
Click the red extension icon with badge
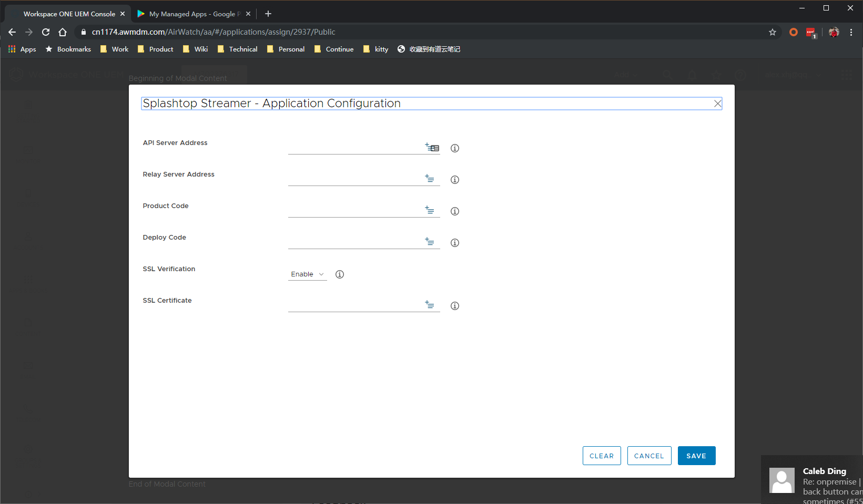(x=811, y=33)
